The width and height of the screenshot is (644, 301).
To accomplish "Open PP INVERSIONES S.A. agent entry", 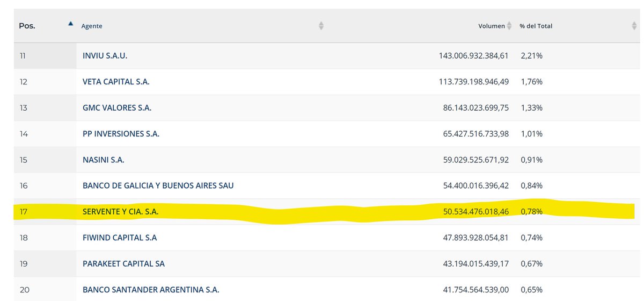I will point(121,133).
